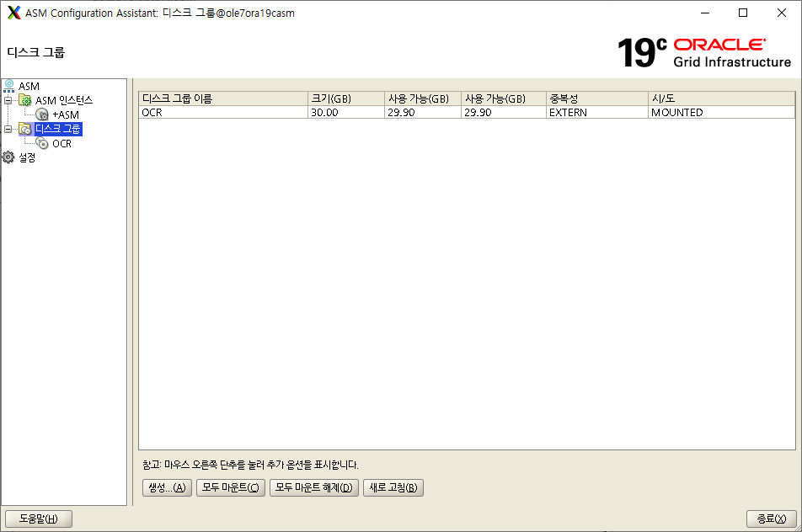Open 설정 in the navigation tree
Screen dimensions: 802x532
pyautogui.click(x=27, y=158)
